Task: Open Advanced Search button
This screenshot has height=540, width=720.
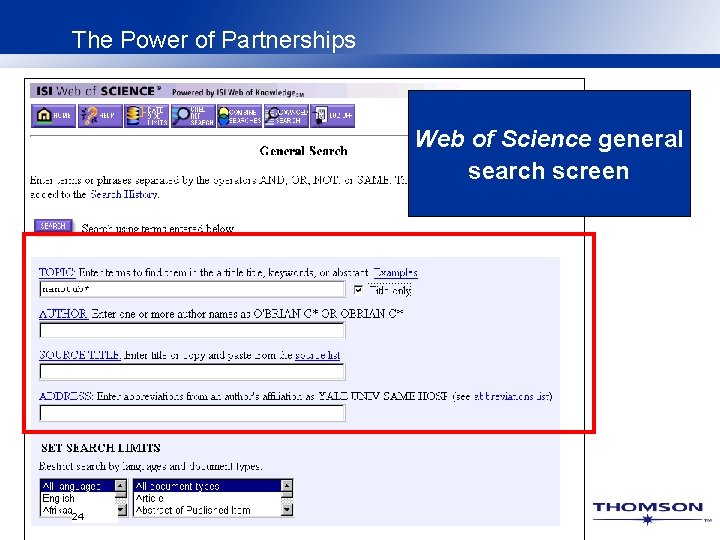Action: click(x=286, y=116)
